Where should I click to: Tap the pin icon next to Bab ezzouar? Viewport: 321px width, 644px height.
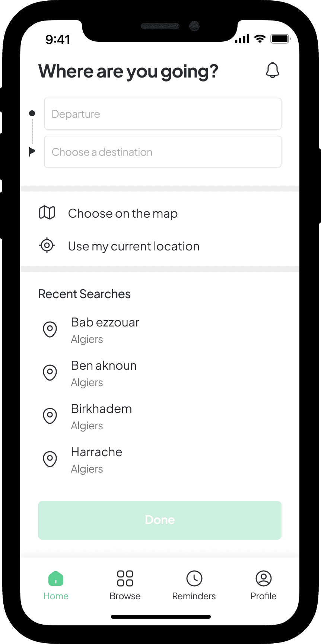point(50,329)
